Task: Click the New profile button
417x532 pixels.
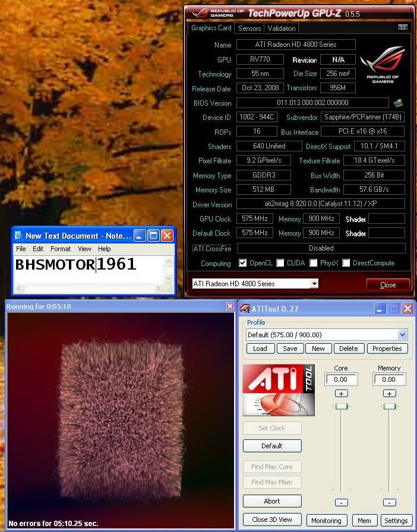Action: click(x=318, y=349)
